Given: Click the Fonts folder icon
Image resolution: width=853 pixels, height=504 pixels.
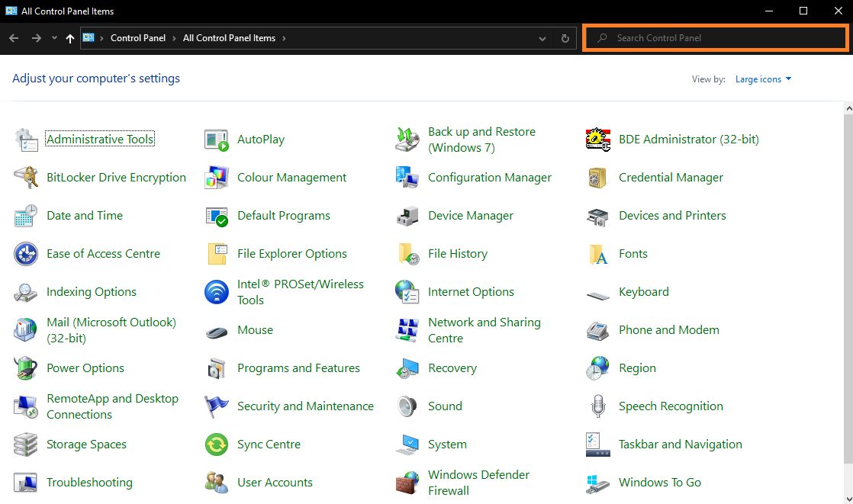Looking at the screenshot, I should pos(598,254).
